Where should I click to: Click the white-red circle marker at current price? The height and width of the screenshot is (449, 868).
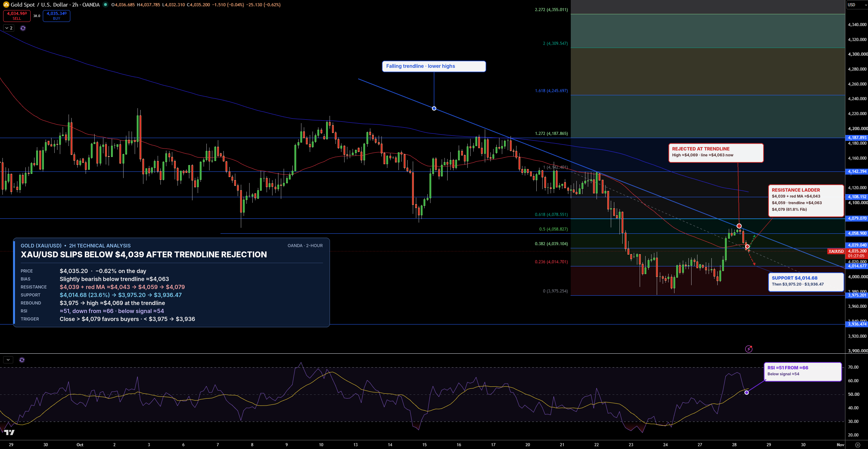point(747,247)
